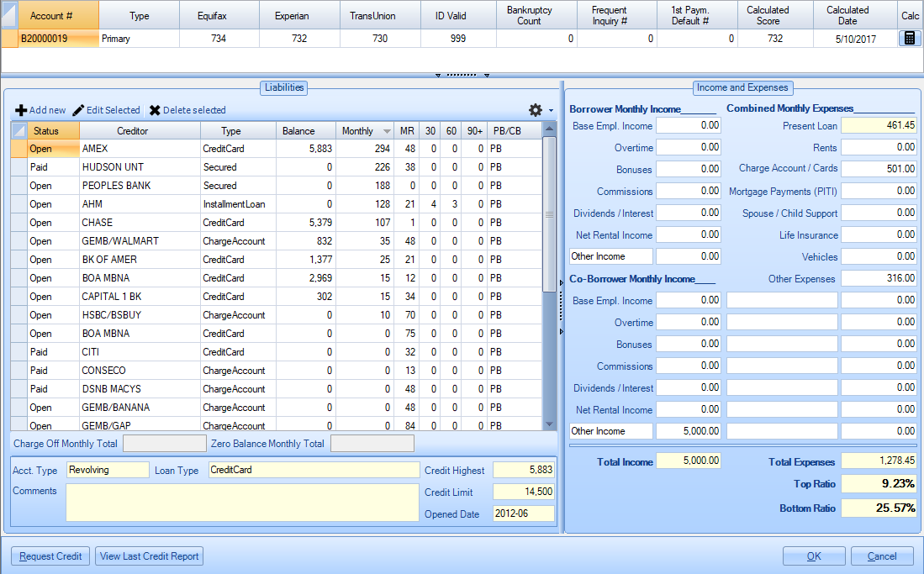Select the DSNB MACYS row
The width and height of the screenshot is (924, 574).
(x=276, y=389)
